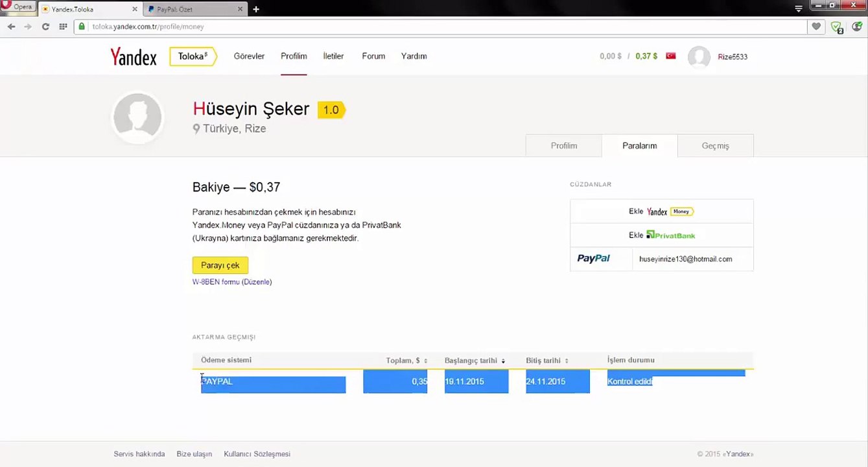Viewport: 868px width, 467px height.
Task: Open the Yardım help menu
Action: [414, 56]
